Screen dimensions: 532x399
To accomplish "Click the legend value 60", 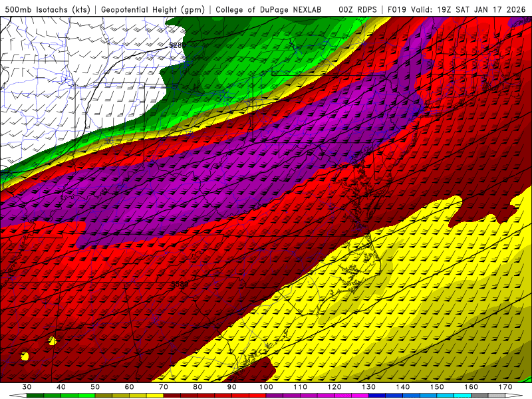I will [x=129, y=387].
